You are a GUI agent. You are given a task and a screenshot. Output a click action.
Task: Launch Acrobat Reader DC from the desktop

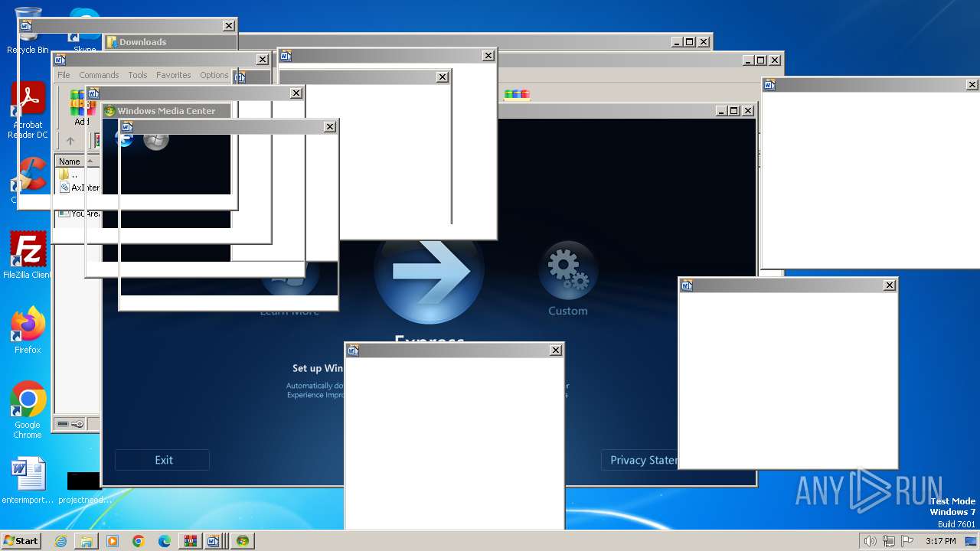[x=28, y=110]
